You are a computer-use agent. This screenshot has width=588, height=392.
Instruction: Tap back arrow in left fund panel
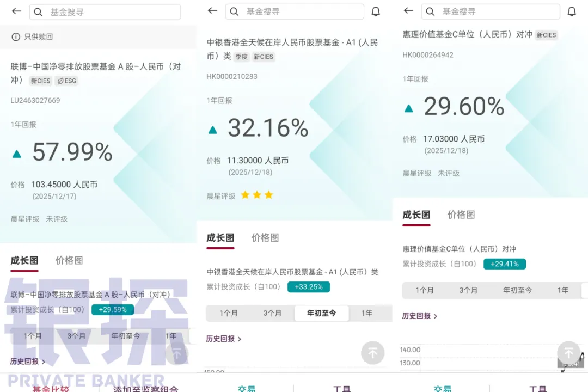16,11
